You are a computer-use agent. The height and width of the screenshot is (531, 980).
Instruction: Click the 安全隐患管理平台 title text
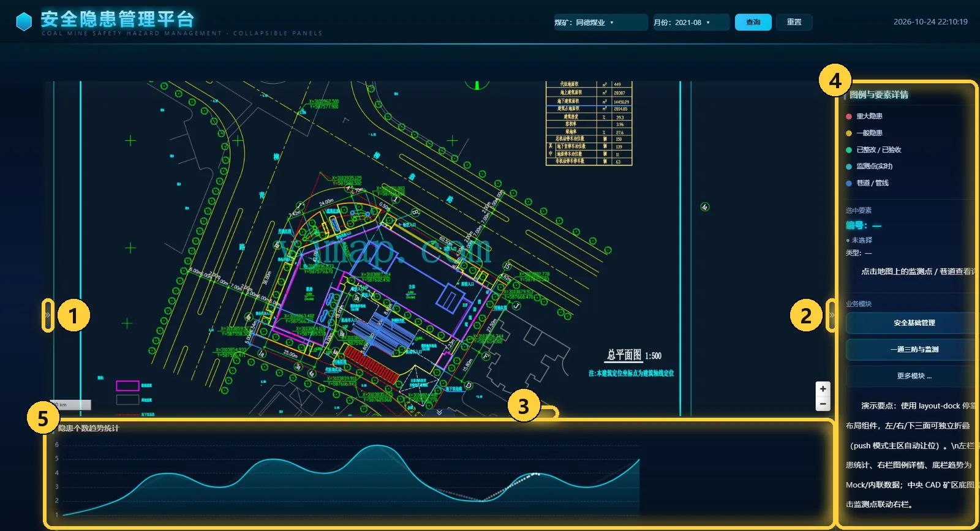tap(118, 19)
